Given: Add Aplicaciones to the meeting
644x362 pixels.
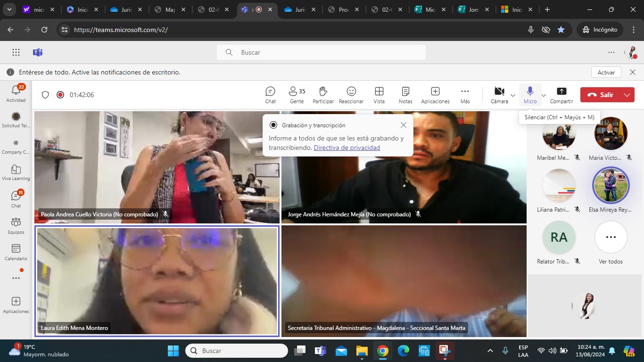Looking at the screenshot, I should 435,95.
